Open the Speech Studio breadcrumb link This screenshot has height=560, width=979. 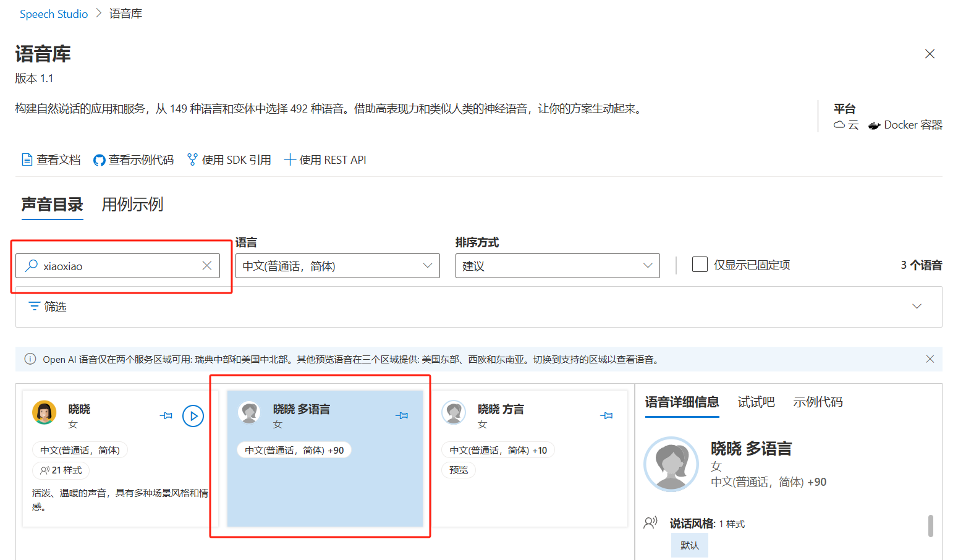54,14
